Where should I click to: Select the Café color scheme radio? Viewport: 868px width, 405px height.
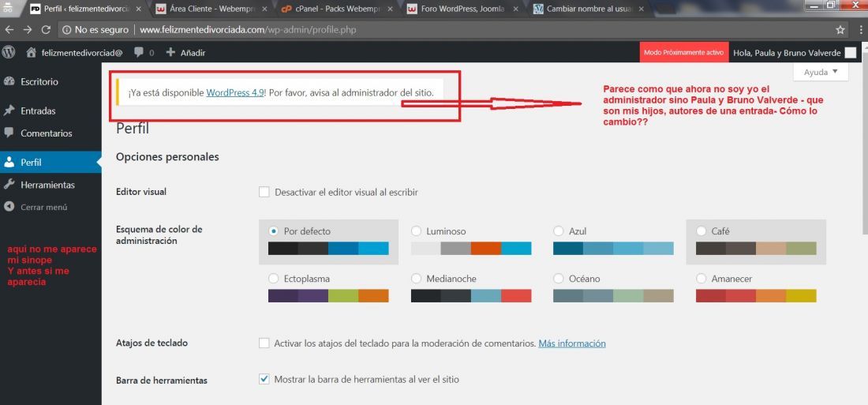702,231
